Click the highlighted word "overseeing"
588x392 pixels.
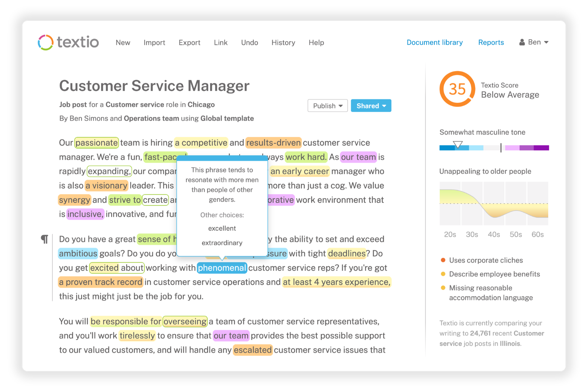point(185,321)
